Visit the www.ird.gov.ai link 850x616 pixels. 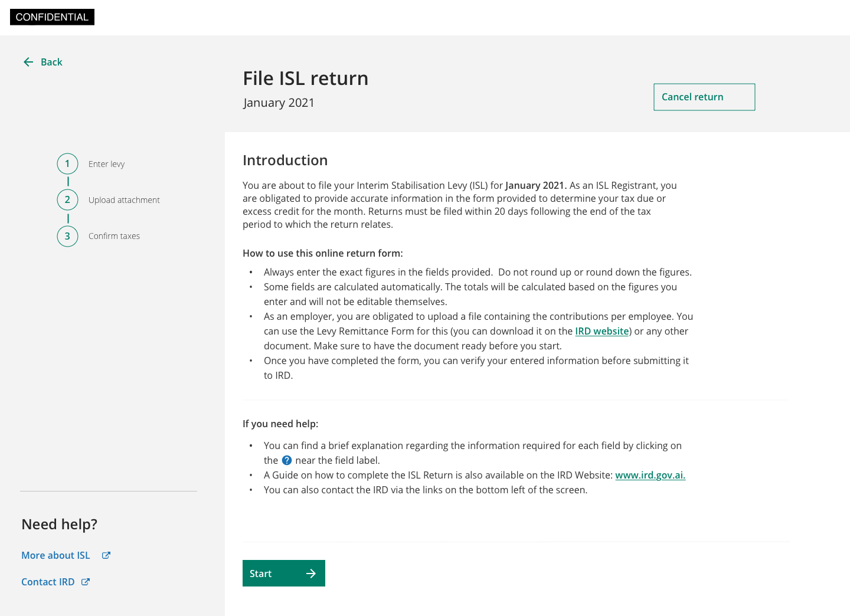(x=650, y=475)
